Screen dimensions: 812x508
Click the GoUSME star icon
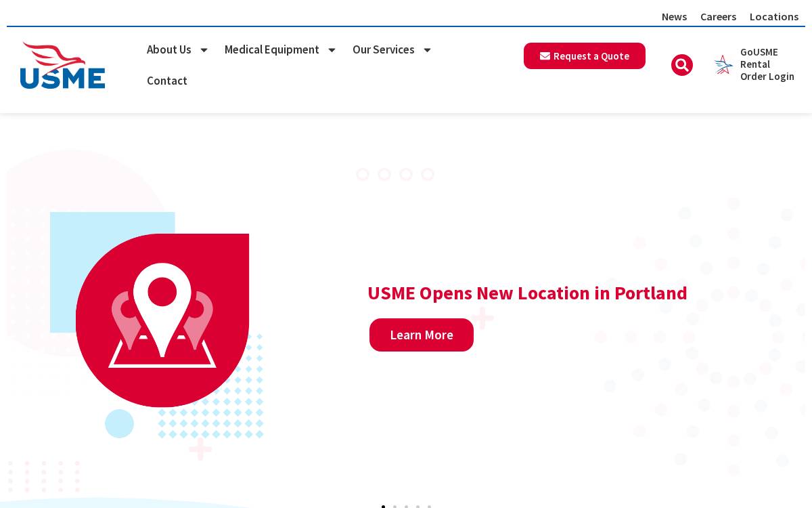(x=723, y=64)
